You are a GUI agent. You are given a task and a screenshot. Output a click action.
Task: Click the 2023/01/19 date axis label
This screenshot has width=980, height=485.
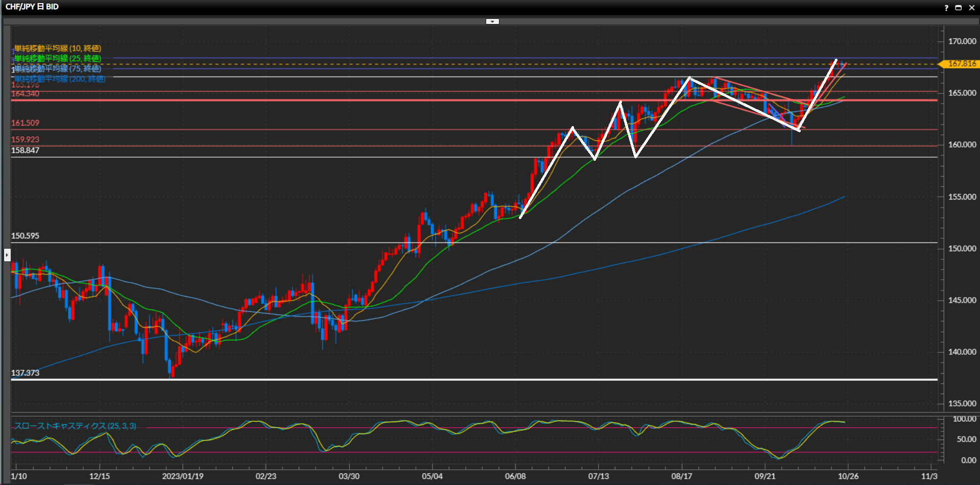pos(182,476)
